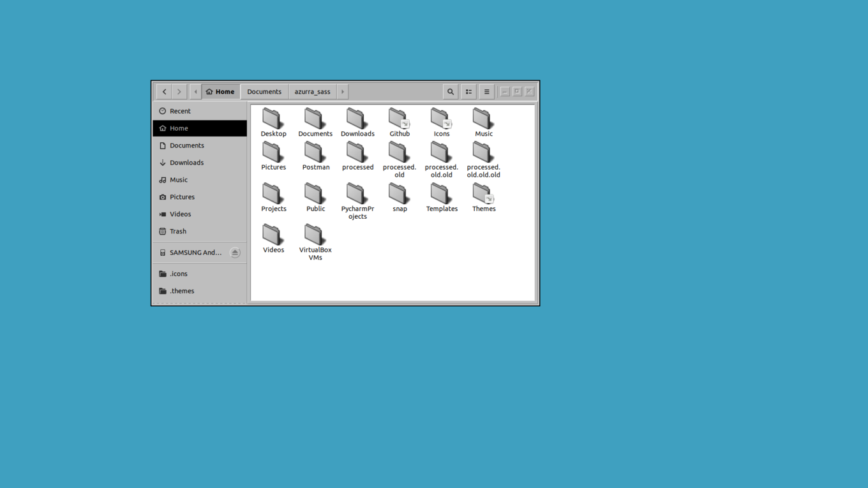Select the Home path bar button
This screenshot has height=488, width=868.
click(221, 92)
